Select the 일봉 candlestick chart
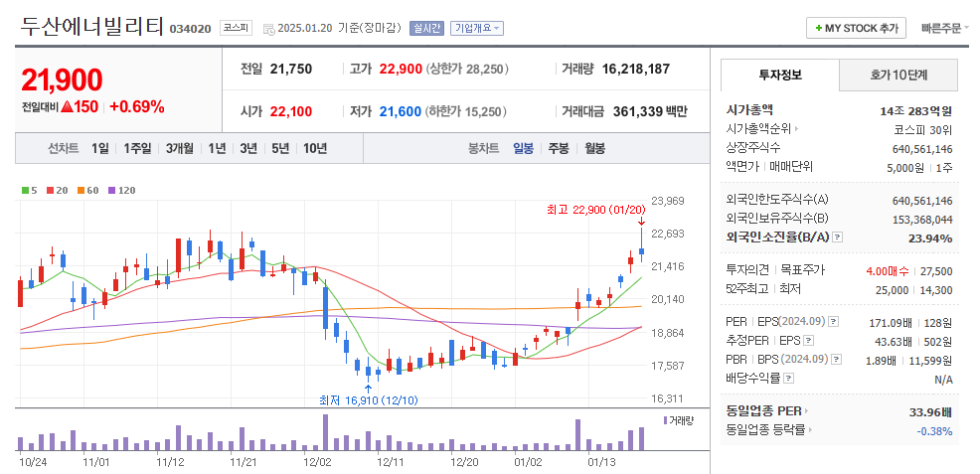Screen dimensions: 980x474 523,149
